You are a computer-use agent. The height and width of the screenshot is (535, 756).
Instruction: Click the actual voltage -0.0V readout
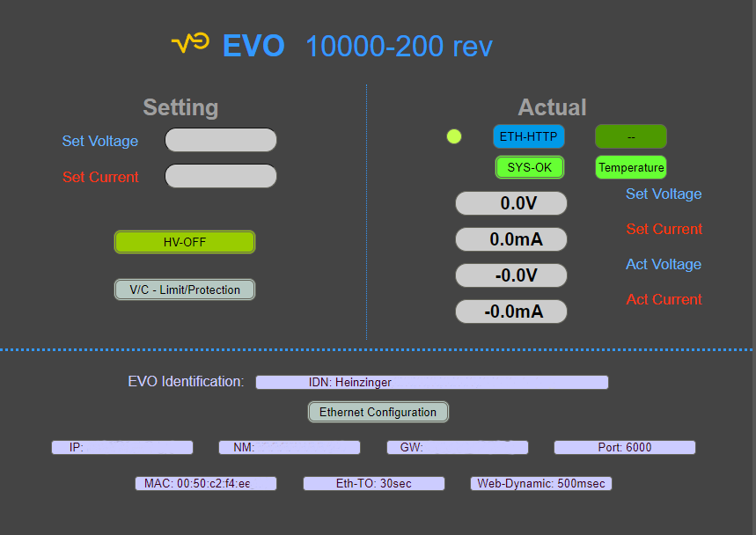tap(511, 275)
